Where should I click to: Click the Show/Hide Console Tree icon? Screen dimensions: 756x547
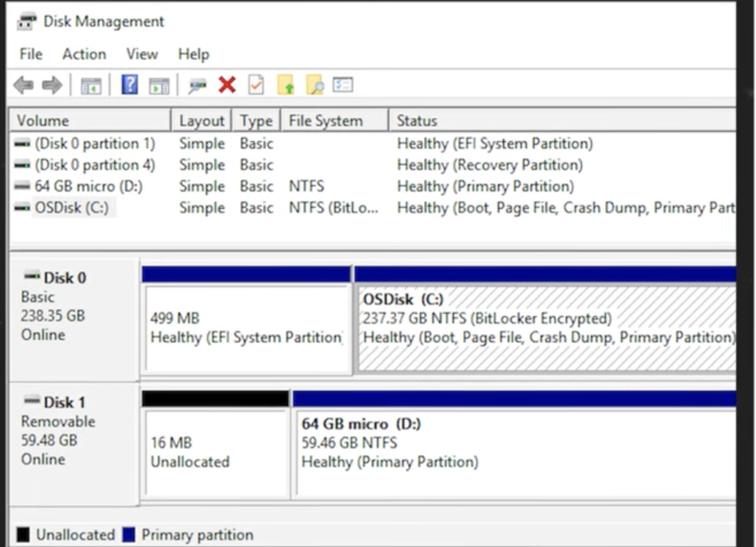click(90, 86)
